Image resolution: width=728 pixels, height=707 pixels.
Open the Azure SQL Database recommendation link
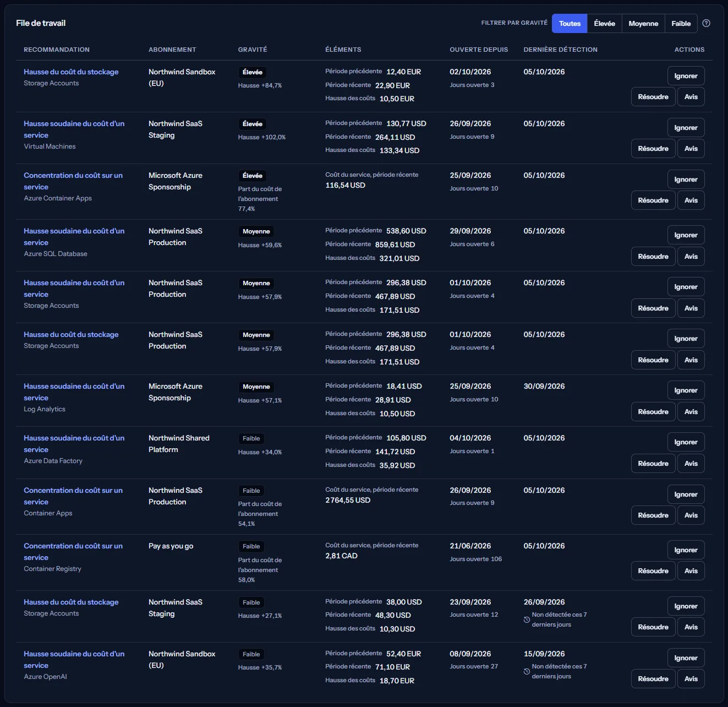(x=74, y=237)
